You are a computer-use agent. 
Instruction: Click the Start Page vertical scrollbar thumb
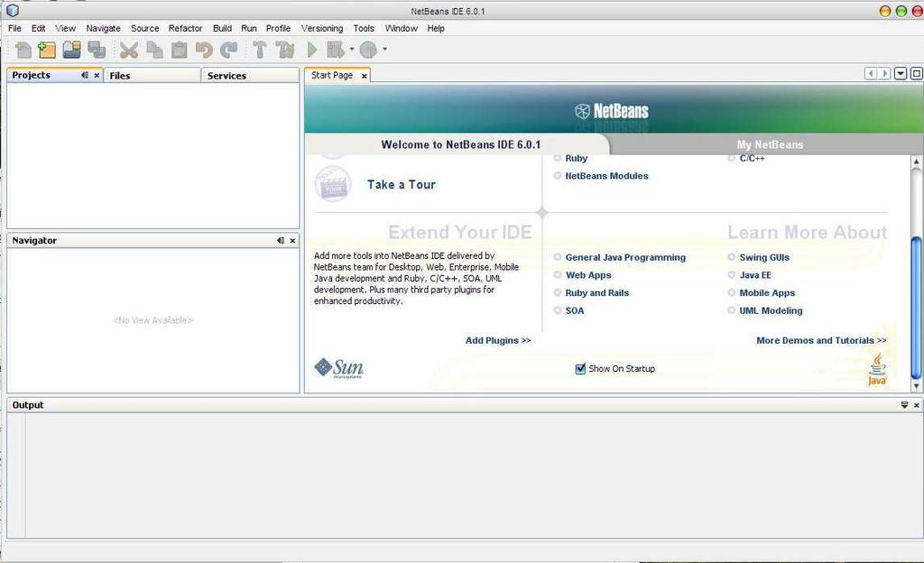pyautogui.click(x=916, y=308)
